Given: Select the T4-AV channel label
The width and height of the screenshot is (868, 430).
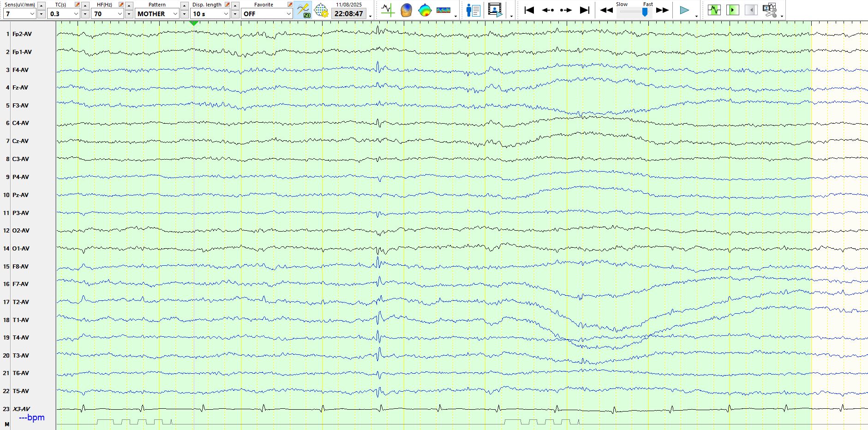Looking at the screenshot, I should click(x=21, y=338).
